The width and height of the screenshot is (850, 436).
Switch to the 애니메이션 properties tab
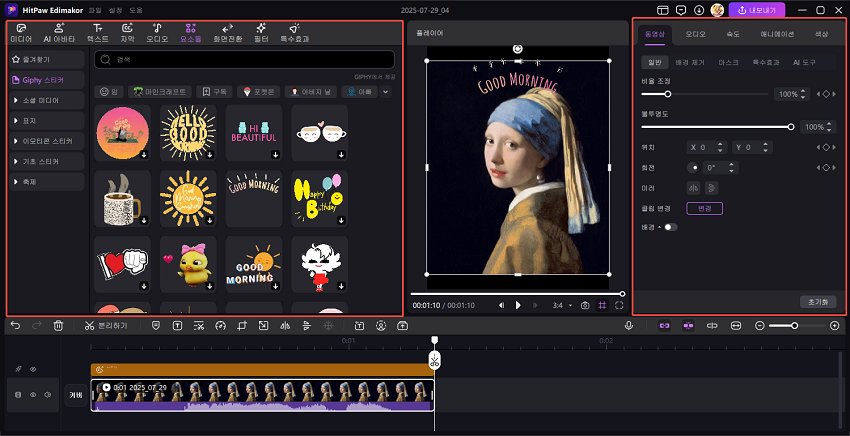[x=777, y=34]
